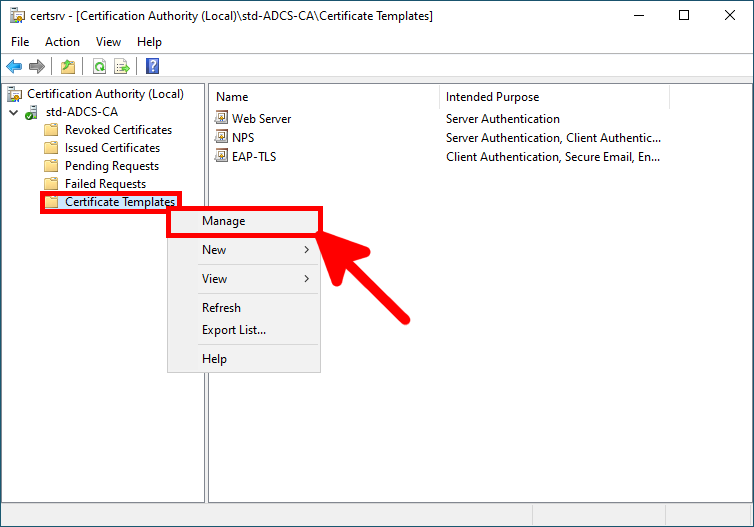Select the Web Server template name
754x527 pixels.
[x=262, y=119]
